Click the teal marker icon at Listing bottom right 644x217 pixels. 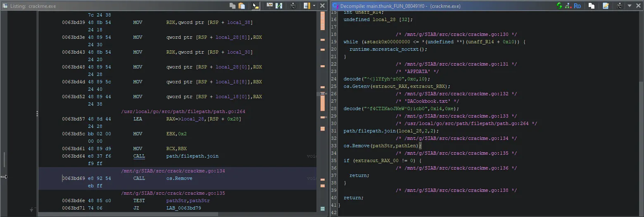click(x=322, y=209)
